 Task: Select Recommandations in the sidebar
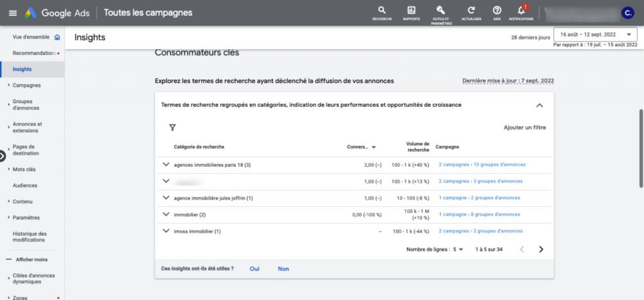pyautogui.click(x=34, y=53)
